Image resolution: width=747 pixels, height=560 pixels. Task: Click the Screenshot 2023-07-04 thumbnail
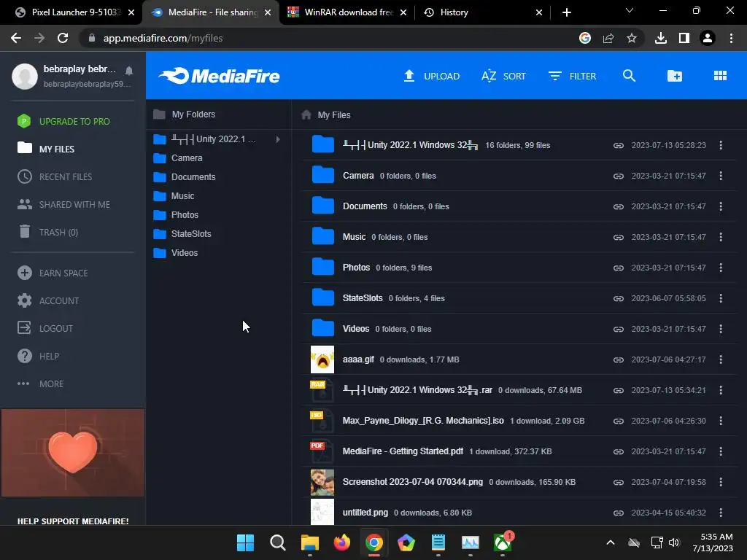tap(322, 482)
